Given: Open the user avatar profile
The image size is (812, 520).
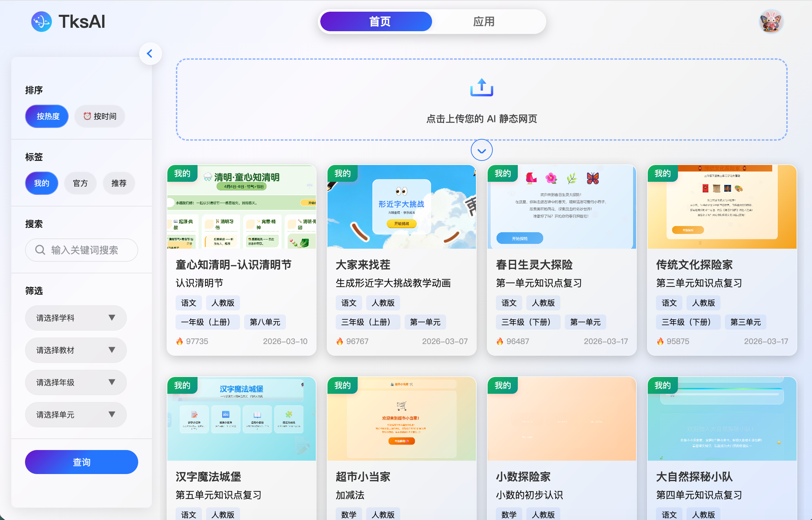Looking at the screenshot, I should (x=771, y=22).
